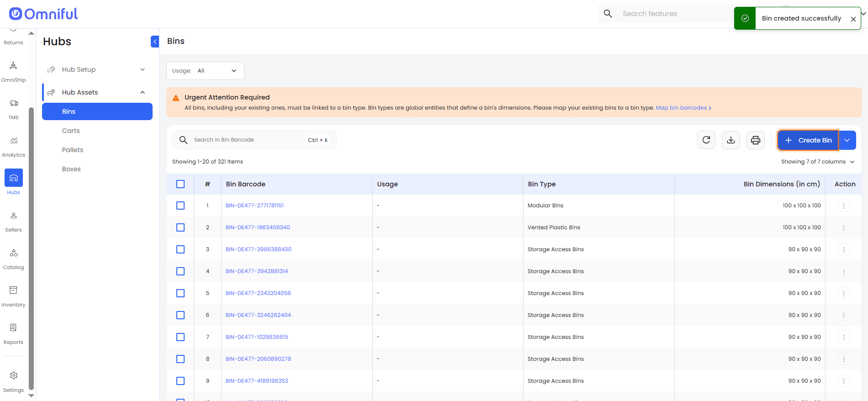Open the Returns section in sidebar
The image size is (868, 401).
click(x=13, y=37)
